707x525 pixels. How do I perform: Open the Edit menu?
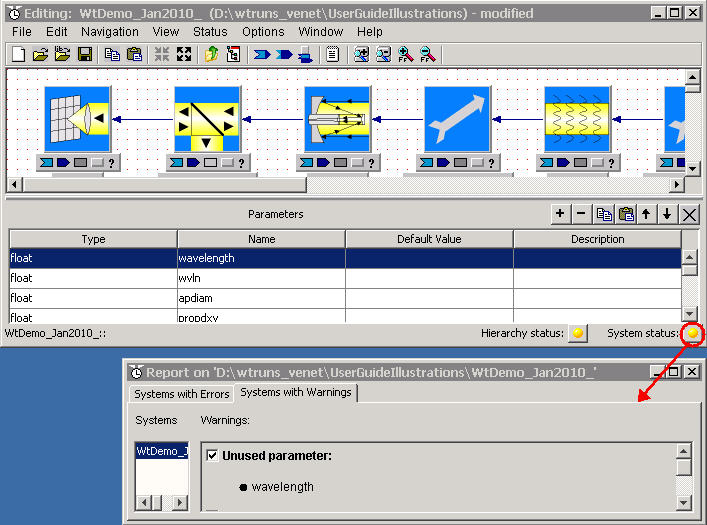point(56,32)
